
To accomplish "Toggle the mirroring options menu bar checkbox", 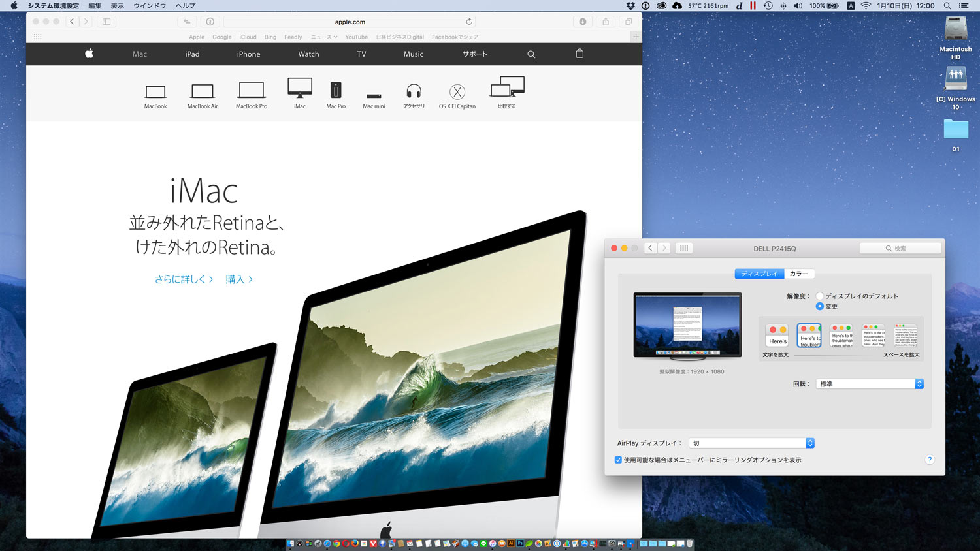I will 618,460.
